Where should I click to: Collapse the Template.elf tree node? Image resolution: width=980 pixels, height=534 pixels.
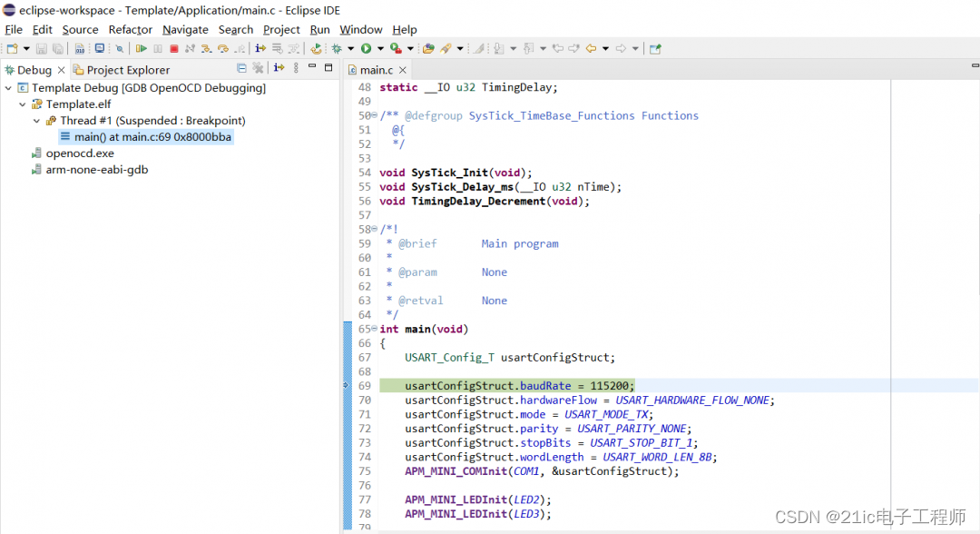click(22, 104)
